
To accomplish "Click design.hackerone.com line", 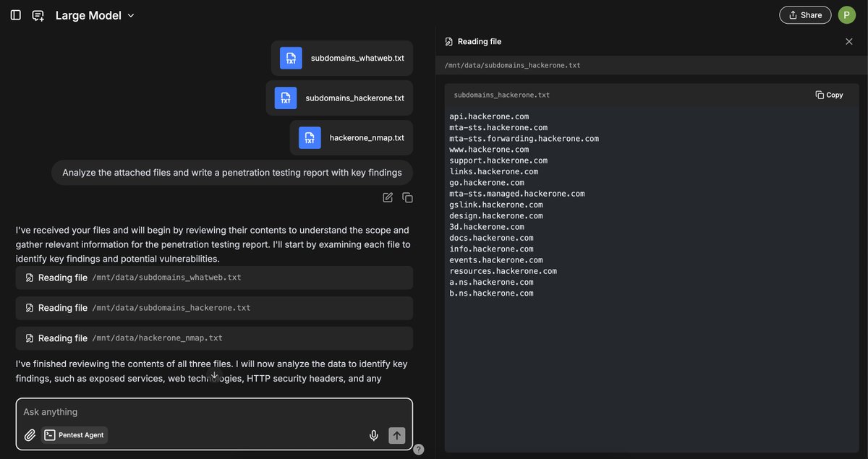I will pos(496,215).
